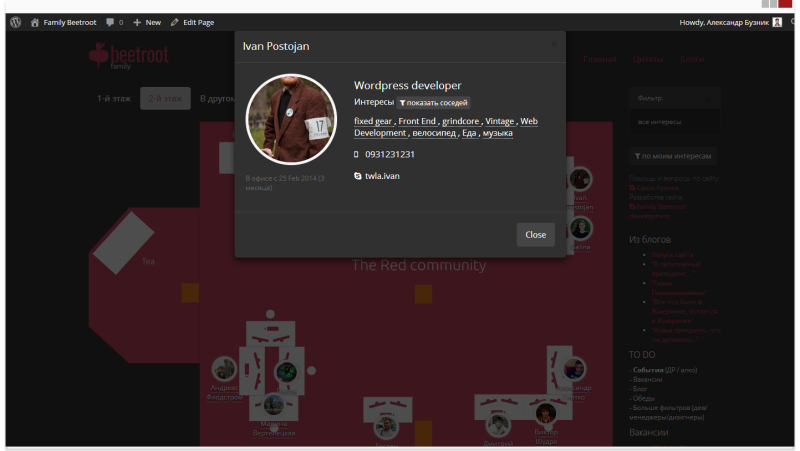The image size is (800, 451).
Task: Click the Skype icon beside twla.ivan
Action: click(358, 176)
